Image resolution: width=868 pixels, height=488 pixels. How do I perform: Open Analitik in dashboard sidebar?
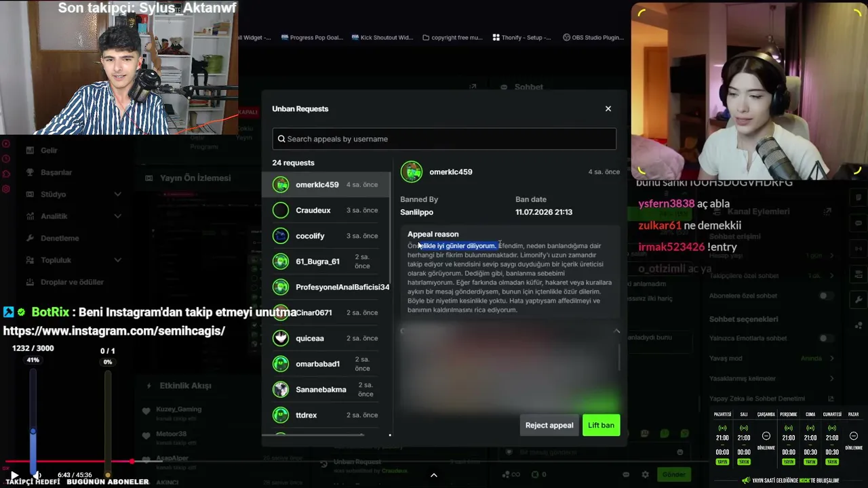pyautogui.click(x=54, y=216)
